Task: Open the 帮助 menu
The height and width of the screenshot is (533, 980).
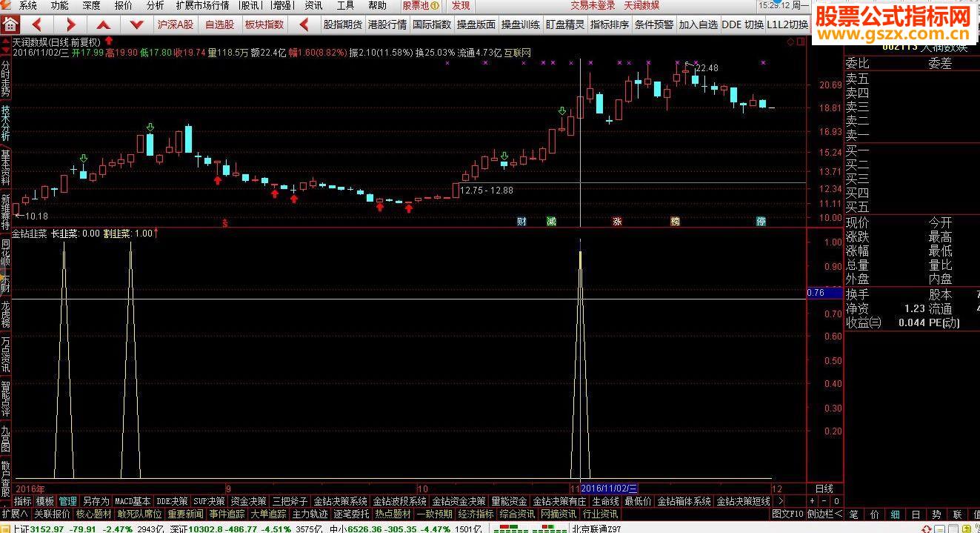Action: point(377,5)
